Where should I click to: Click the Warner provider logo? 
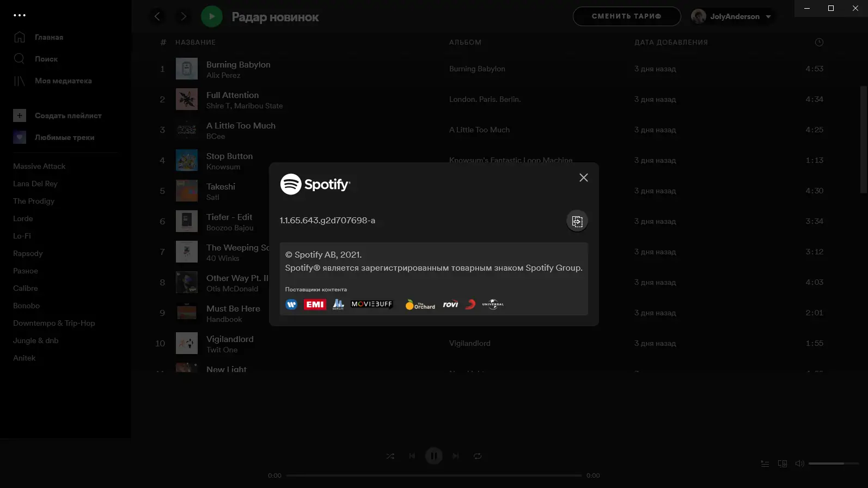click(291, 304)
